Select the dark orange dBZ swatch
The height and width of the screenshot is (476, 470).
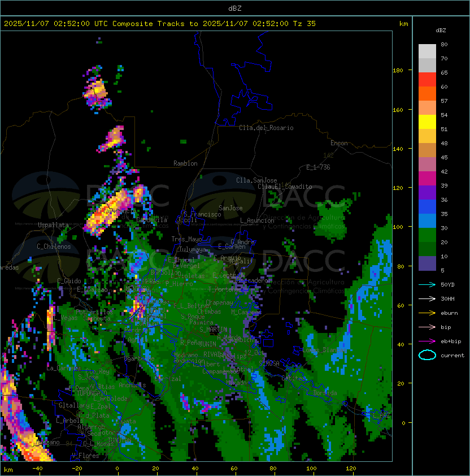427,93
